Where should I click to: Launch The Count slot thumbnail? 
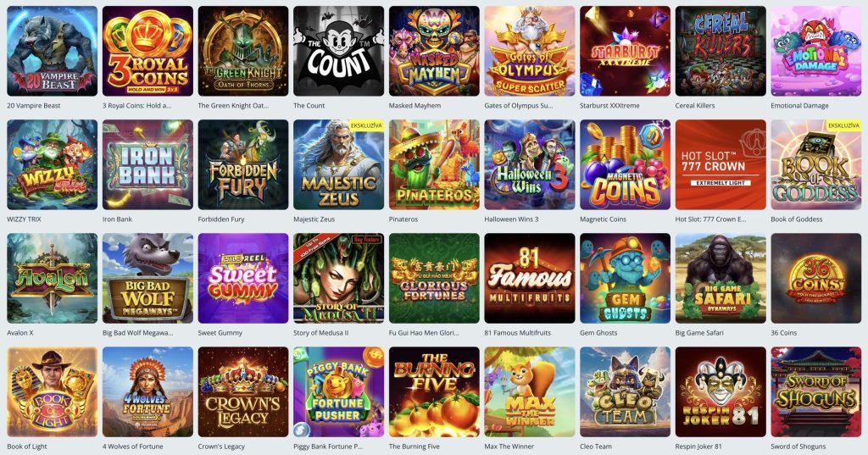tap(338, 51)
